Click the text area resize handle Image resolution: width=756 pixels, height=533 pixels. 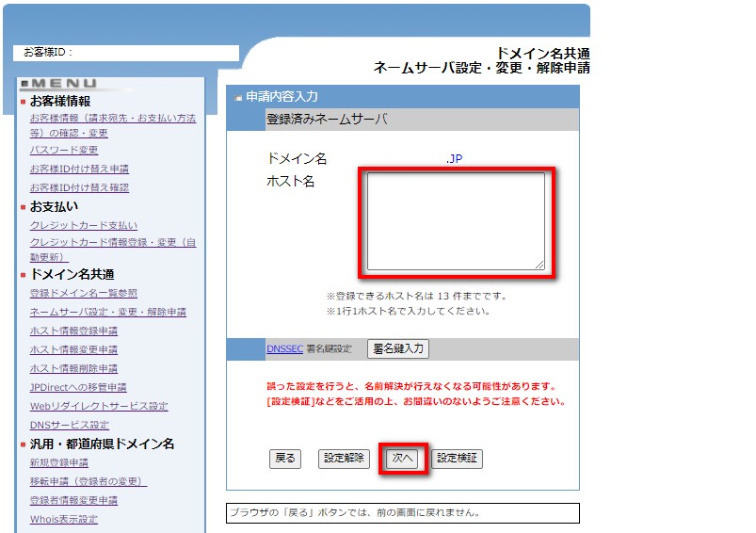[x=539, y=265]
